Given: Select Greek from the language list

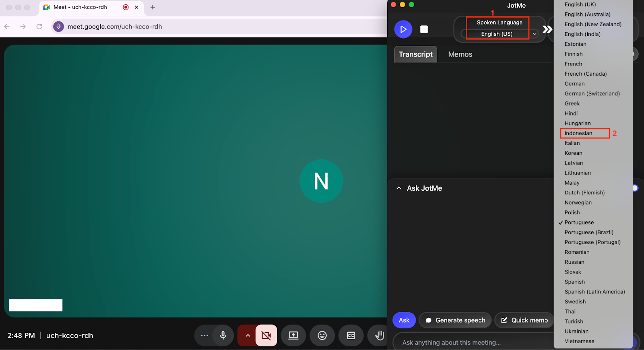Looking at the screenshot, I should pos(572,103).
